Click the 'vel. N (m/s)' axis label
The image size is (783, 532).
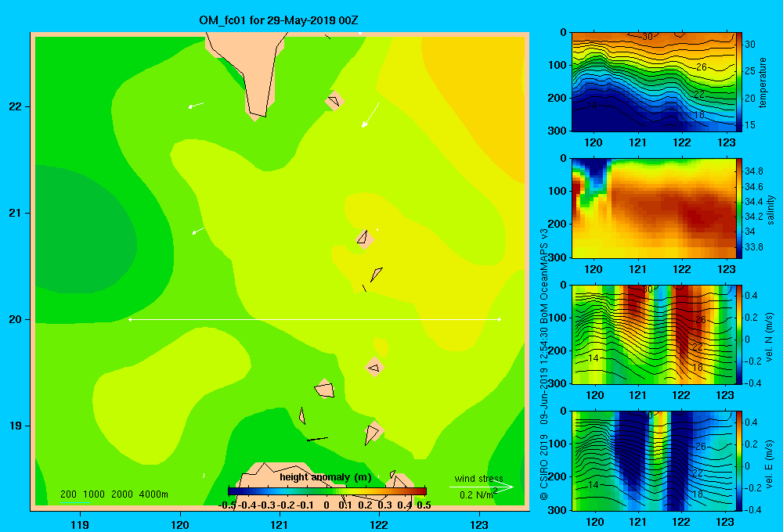[x=770, y=336]
